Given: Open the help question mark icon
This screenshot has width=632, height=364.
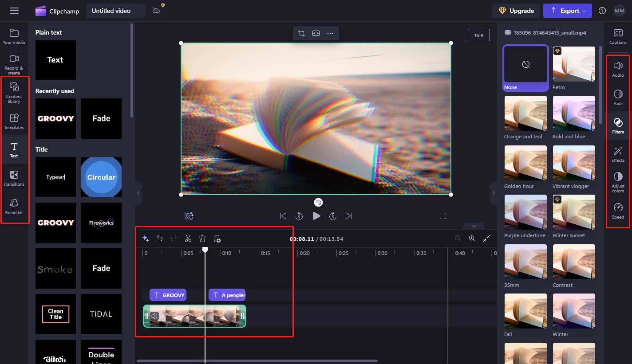Looking at the screenshot, I should coord(602,11).
